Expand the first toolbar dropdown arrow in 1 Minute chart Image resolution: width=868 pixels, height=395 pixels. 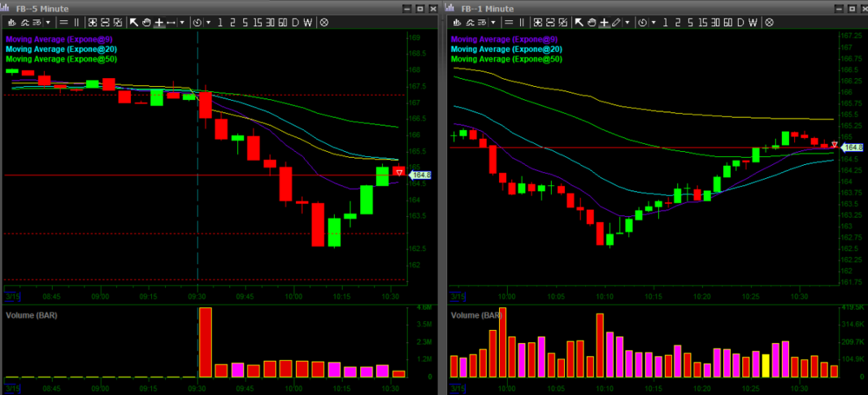tap(492, 22)
